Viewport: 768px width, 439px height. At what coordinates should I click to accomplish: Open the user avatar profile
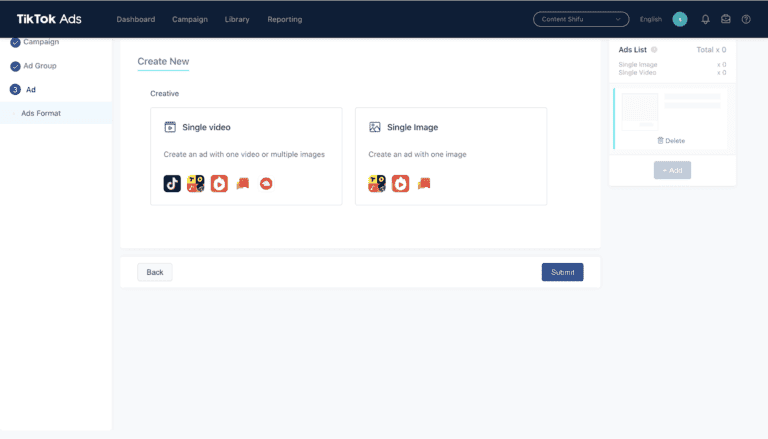(680, 19)
